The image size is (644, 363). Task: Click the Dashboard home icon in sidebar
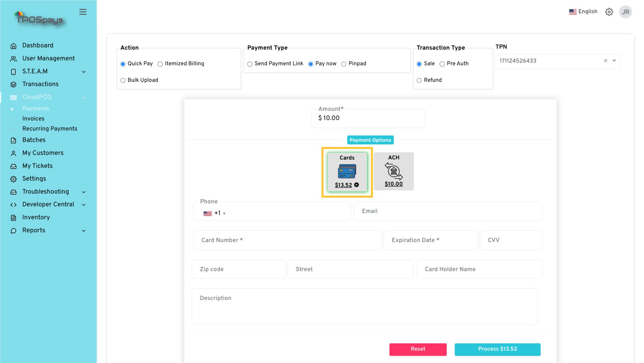(x=14, y=46)
